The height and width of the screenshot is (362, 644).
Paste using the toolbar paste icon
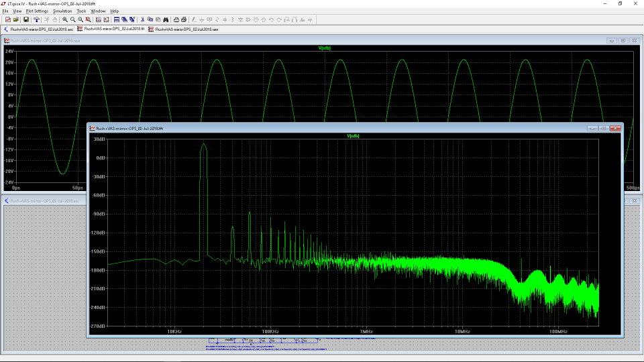click(x=158, y=19)
